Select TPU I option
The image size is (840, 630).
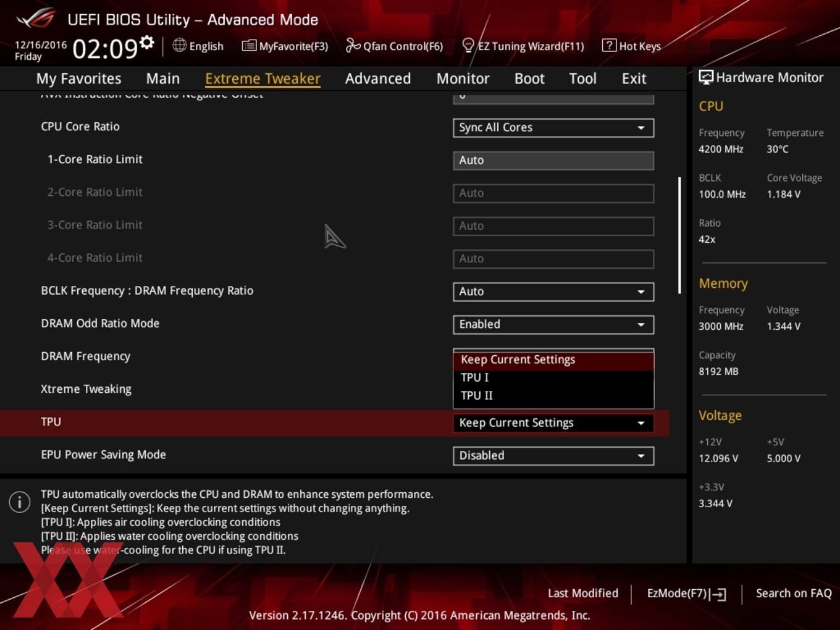[553, 377]
